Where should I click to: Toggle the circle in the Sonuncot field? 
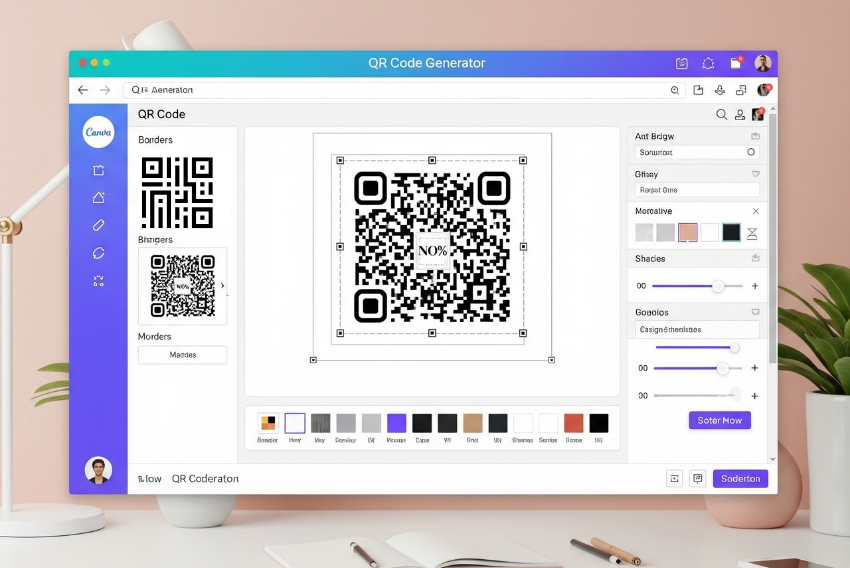coord(751,152)
